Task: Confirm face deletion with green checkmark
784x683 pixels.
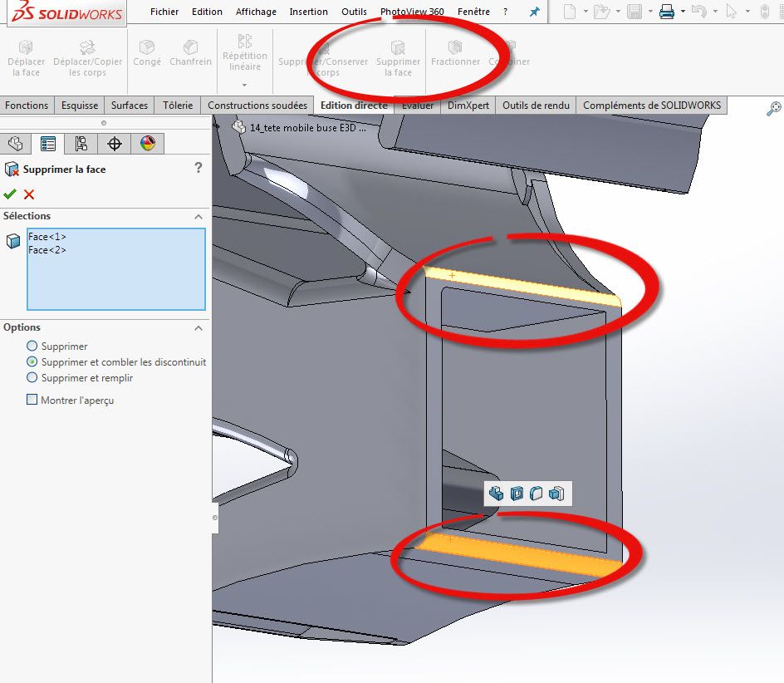Action: (10, 194)
